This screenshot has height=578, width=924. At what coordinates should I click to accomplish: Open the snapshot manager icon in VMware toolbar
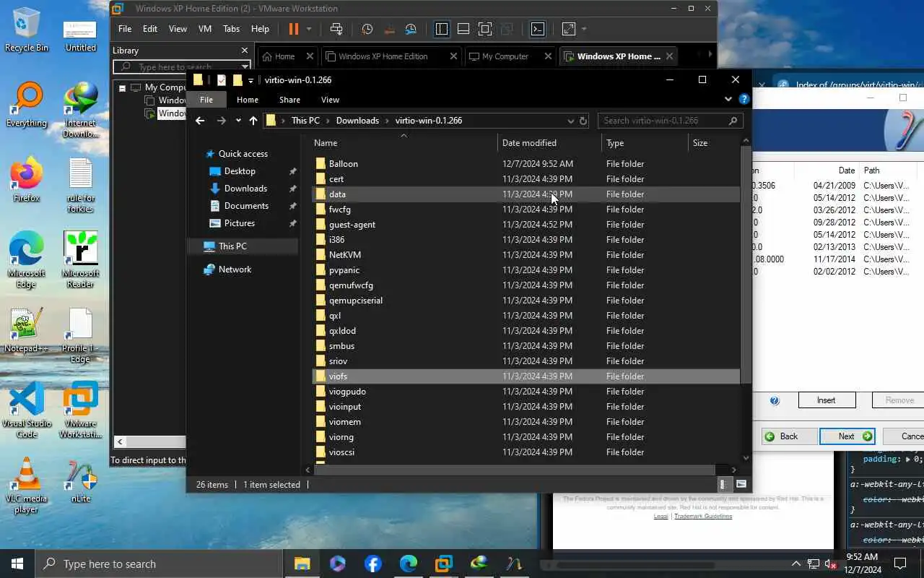pyautogui.click(x=411, y=29)
